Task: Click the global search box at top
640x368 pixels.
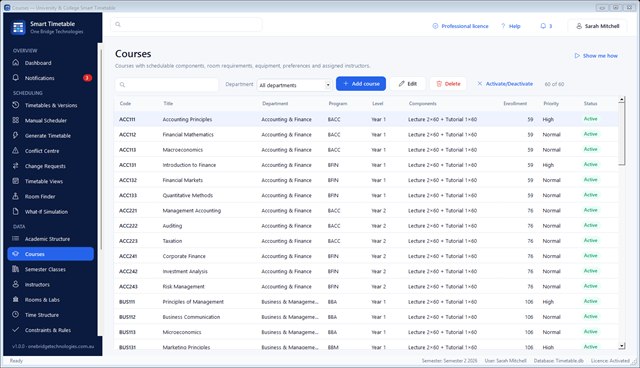Action: (187, 24)
